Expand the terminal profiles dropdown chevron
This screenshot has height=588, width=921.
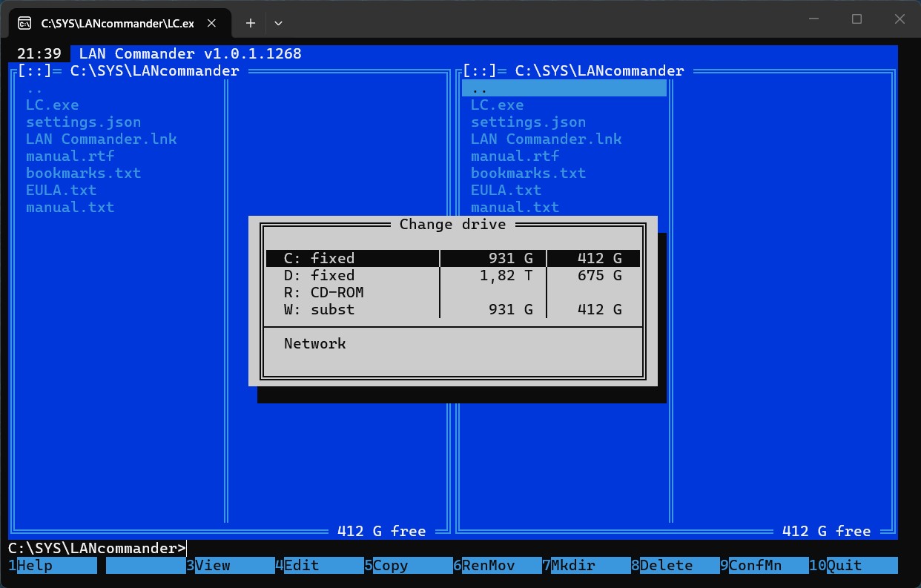[x=279, y=23]
